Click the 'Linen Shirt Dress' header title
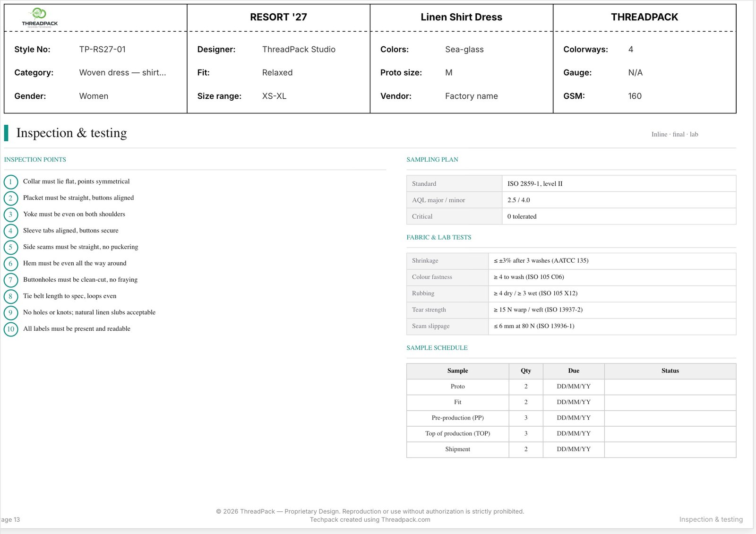 pos(461,17)
